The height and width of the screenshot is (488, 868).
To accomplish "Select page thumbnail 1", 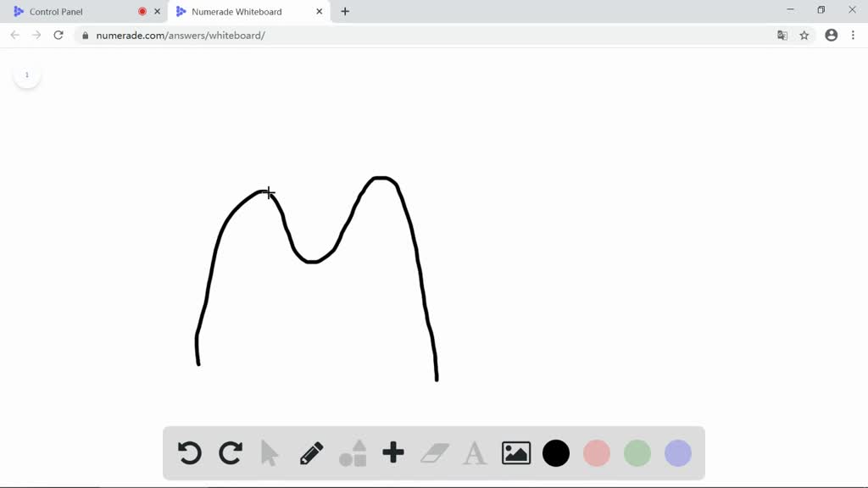I will coord(27,75).
